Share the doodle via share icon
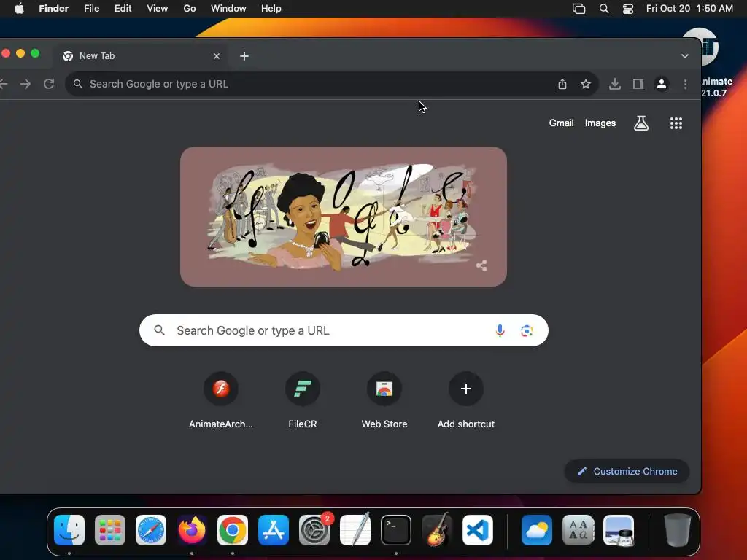The image size is (747, 560). tap(481, 265)
